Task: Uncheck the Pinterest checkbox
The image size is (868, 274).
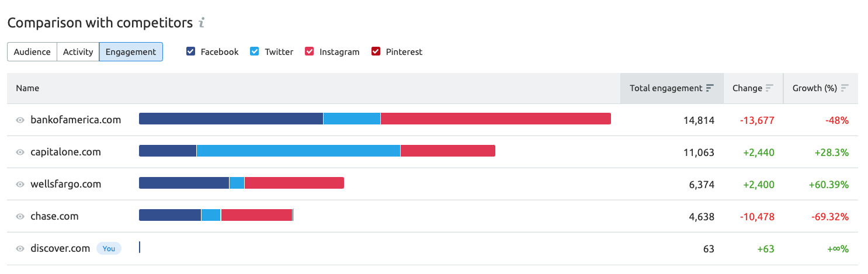Action: pyautogui.click(x=376, y=51)
